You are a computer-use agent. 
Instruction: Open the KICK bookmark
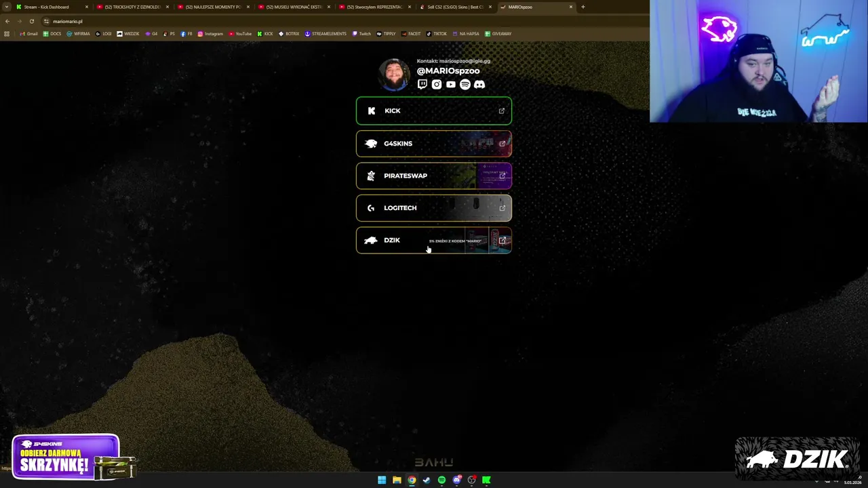(265, 33)
